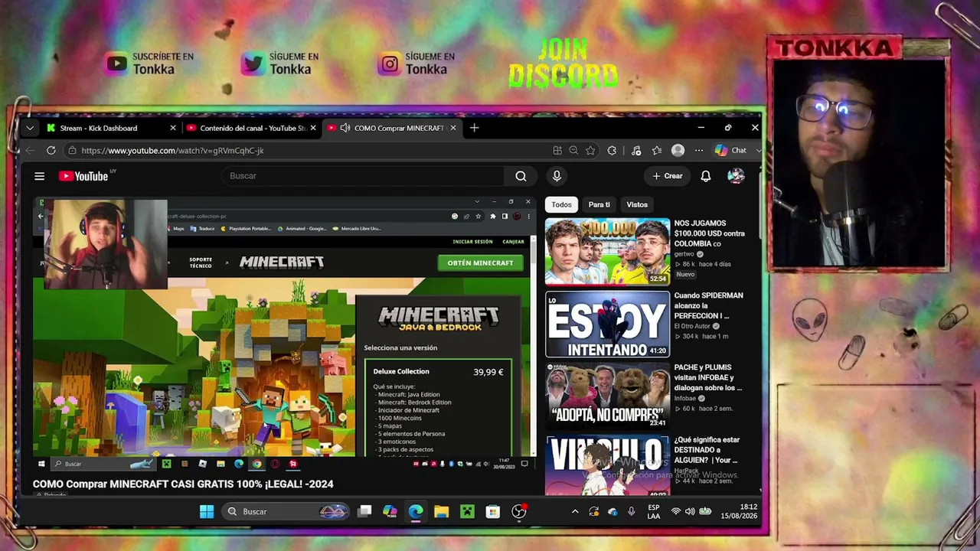Open the El Otro Autor channel name
This screenshot has width=980, height=551.
692,326
